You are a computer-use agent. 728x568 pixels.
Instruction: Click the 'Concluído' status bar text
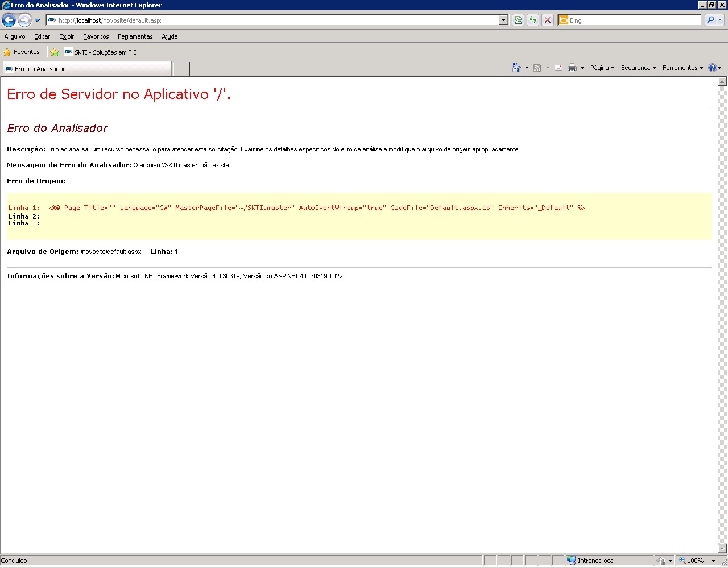point(14,561)
